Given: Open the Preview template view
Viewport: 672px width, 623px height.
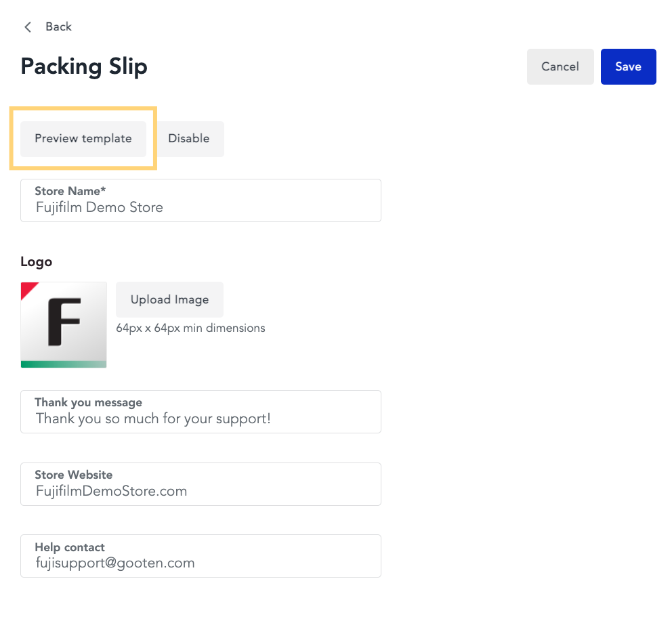Looking at the screenshot, I should [x=83, y=139].
